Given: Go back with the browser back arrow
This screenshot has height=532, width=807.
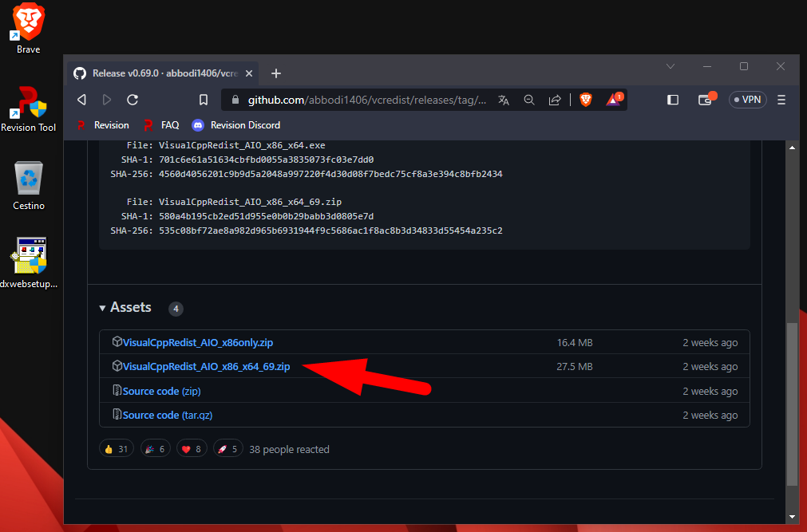Looking at the screenshot, I should [81, 100].
